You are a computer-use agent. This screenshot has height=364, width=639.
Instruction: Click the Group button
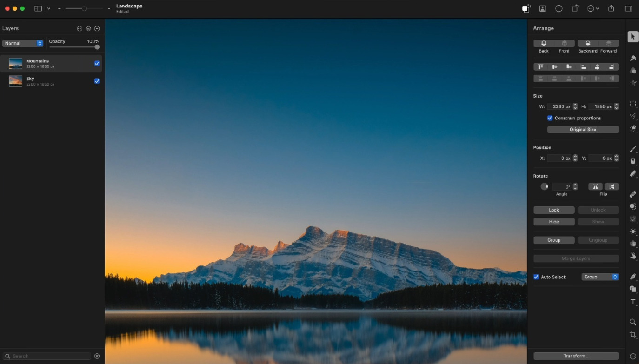[x=554, y=240]
